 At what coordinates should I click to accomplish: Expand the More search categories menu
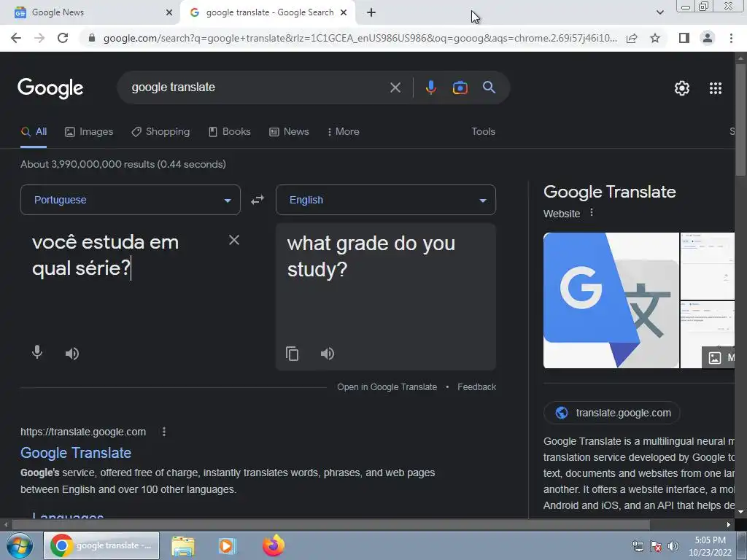[x=343, y=131]
